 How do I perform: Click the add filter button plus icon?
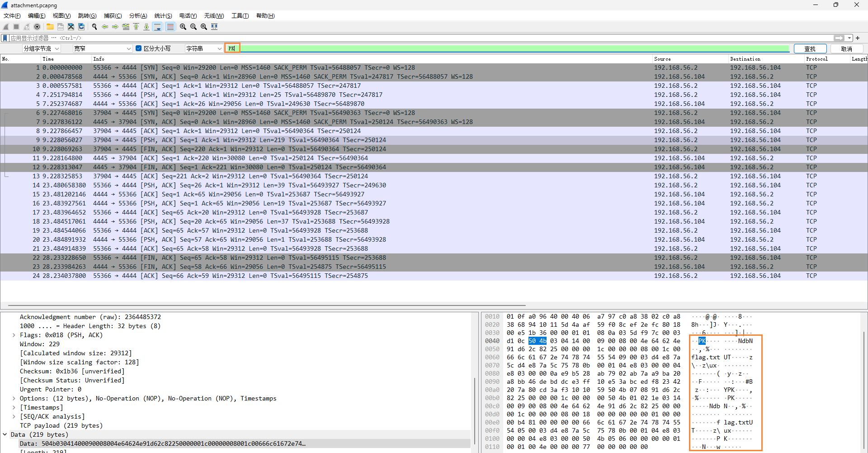tap(858, 38)
